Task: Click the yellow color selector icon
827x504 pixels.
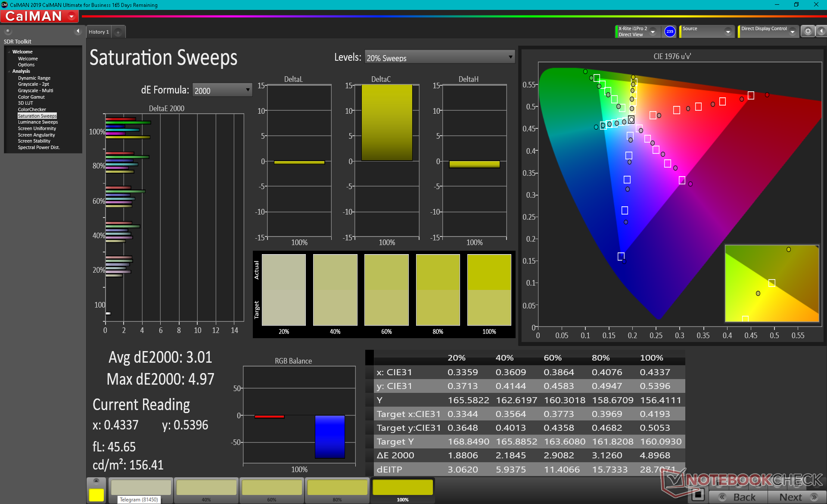Action: 96,495
